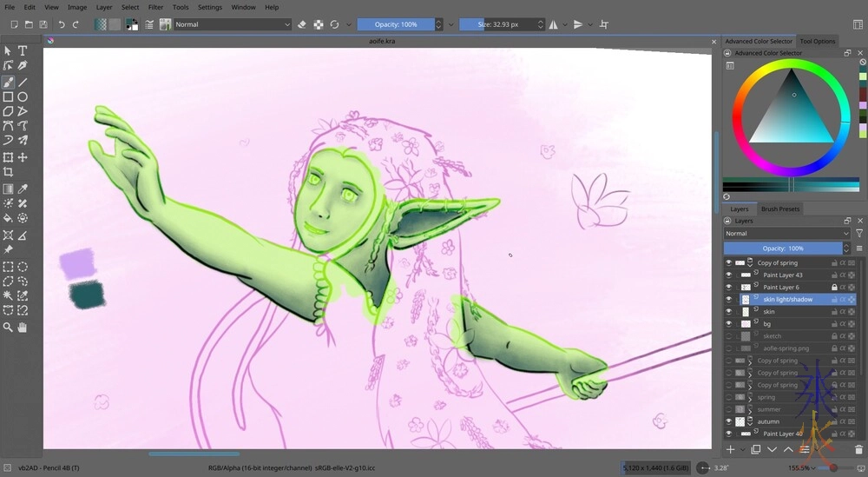
Task: Toggle eraser mode in top toolbar
Action: (x=302, y=24)
